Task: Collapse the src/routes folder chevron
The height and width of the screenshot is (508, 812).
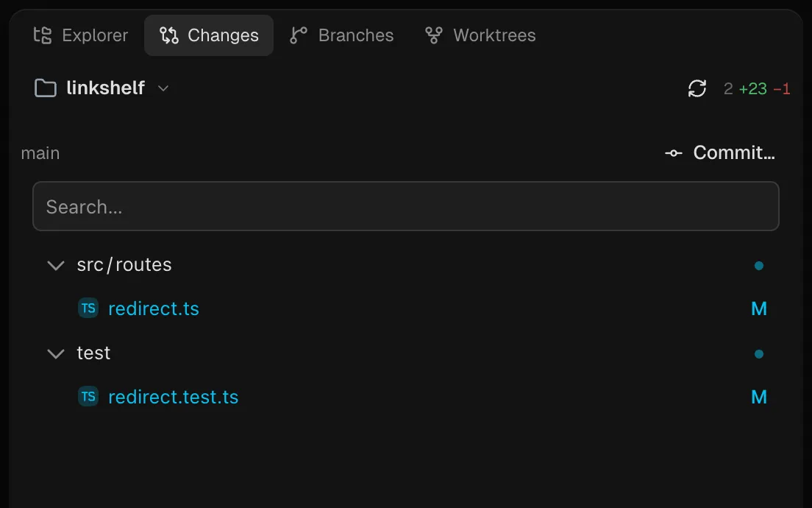Action: pos(56,265)
